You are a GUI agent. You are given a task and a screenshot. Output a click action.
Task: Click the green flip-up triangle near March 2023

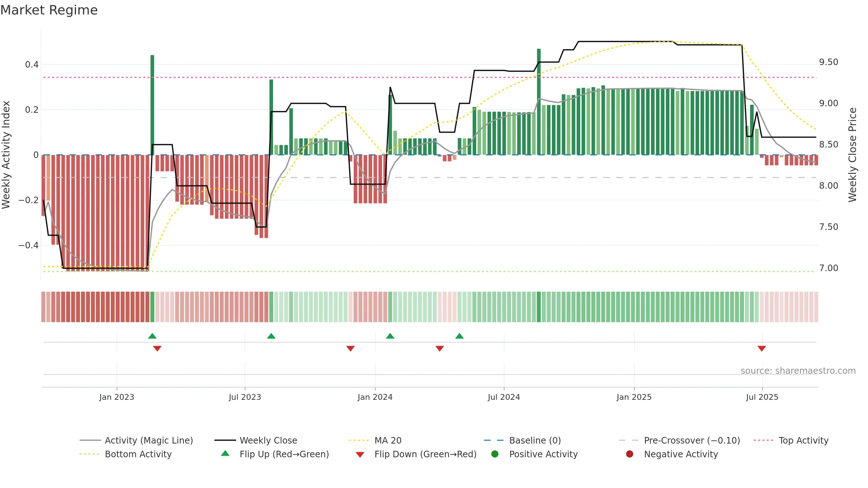click(x=152, y=336)
